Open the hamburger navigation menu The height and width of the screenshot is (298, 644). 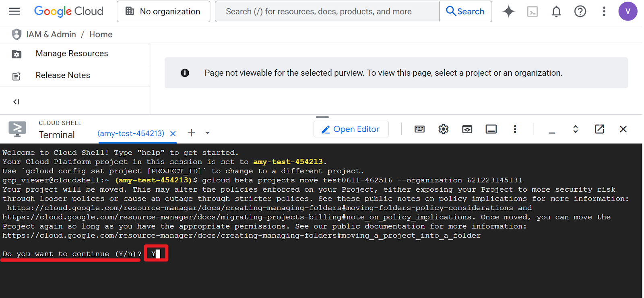tap(14, 11)
